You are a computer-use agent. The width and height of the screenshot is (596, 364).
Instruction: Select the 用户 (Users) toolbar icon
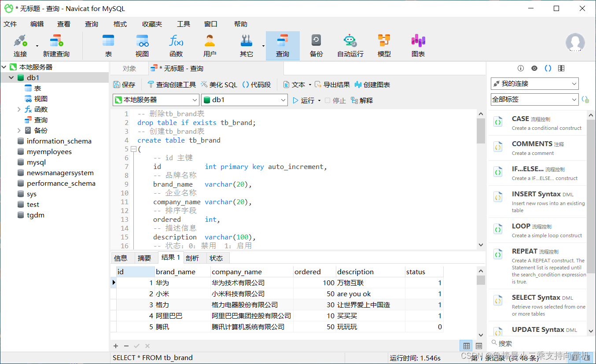(x=210, y=44)
